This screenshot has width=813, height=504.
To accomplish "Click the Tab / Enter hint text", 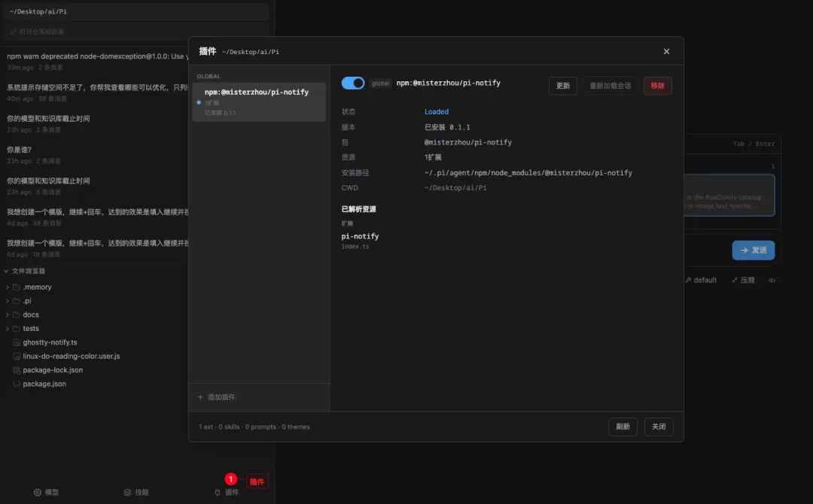I will 754,144.
